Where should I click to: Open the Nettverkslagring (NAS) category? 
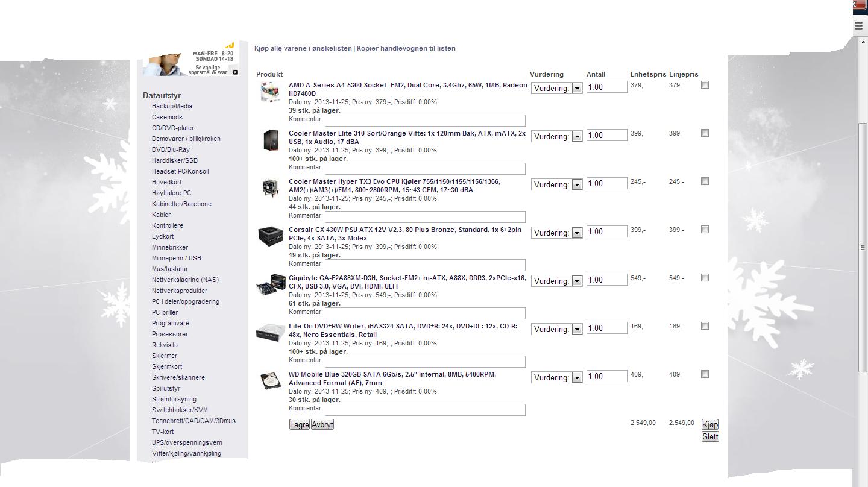tap(185, 280)
